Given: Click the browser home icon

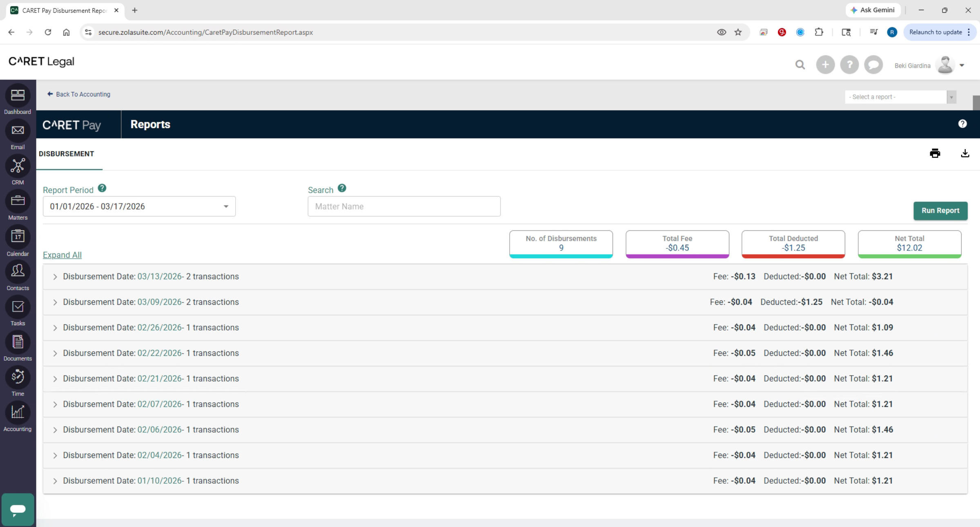Looking at the screenshot, I should 66,32.
